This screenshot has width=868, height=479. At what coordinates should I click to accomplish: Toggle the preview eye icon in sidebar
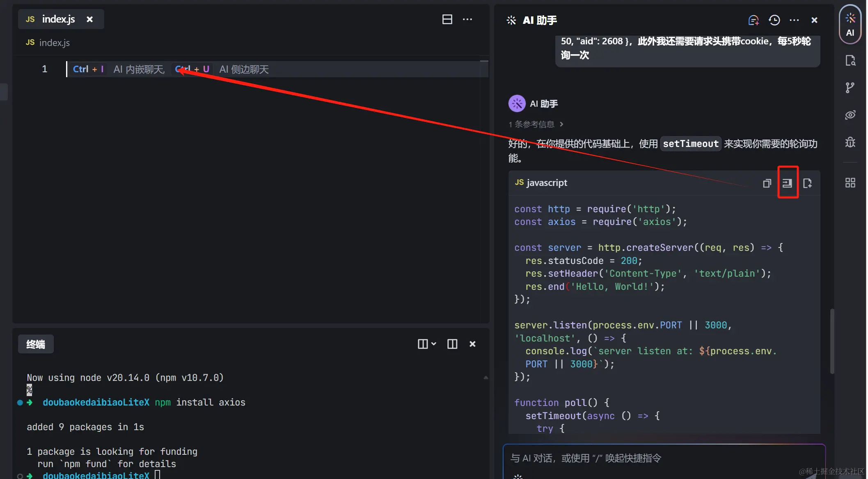(x=850, y=115)
